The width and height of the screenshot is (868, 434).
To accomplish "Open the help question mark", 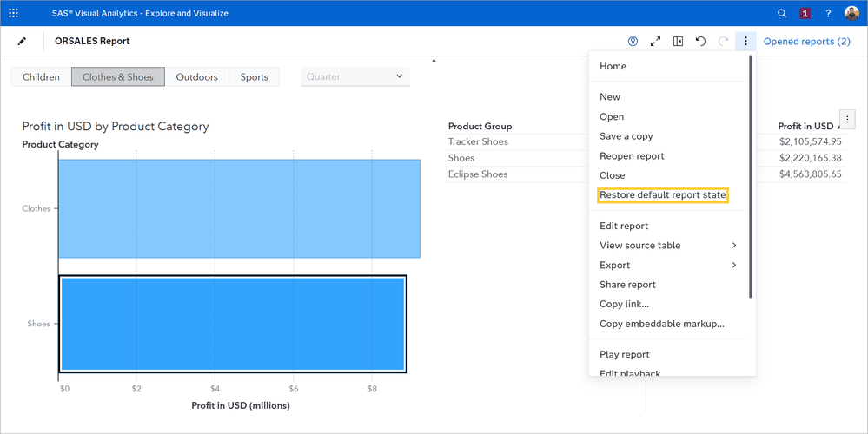I will [828, 13].
